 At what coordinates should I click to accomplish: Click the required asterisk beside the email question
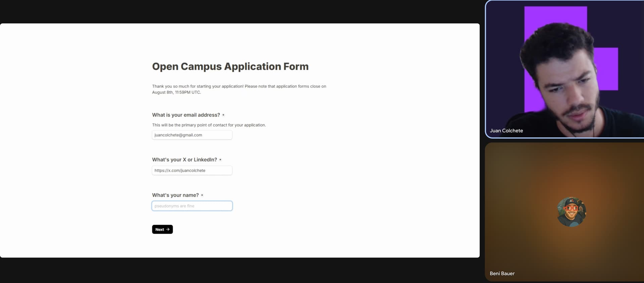pyautogui.click(x=223, y=115)
